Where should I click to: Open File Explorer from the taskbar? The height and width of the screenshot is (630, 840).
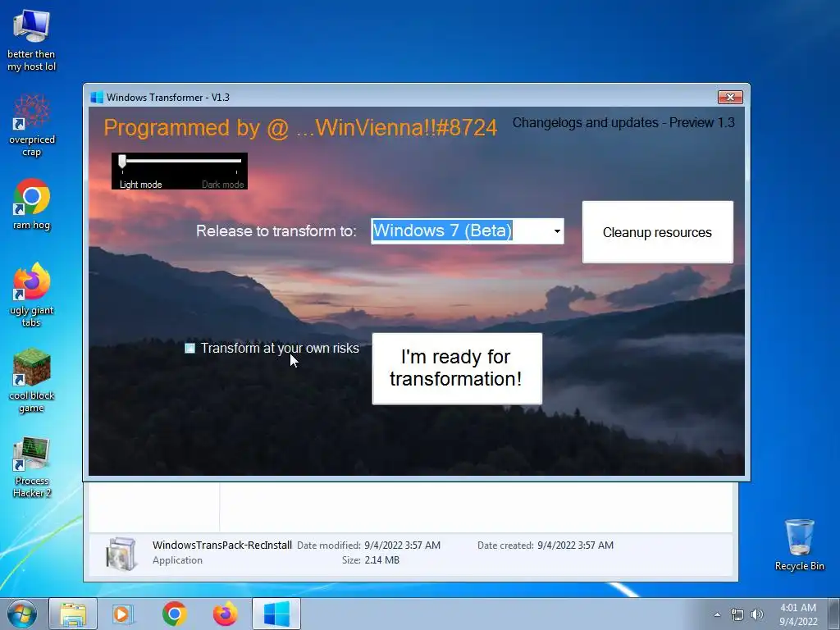click(x=73, y=614)
